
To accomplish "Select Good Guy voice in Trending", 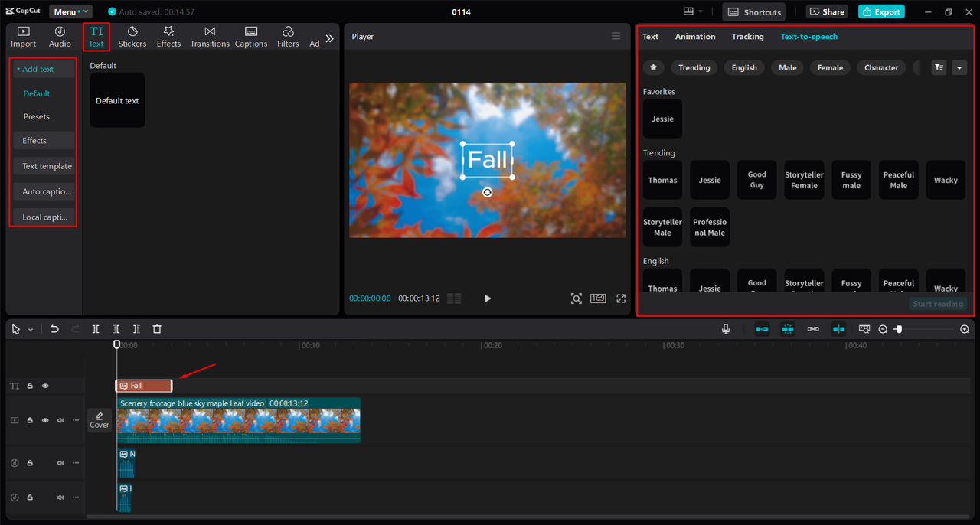I will pyautogui.click(x=756, y=180).
